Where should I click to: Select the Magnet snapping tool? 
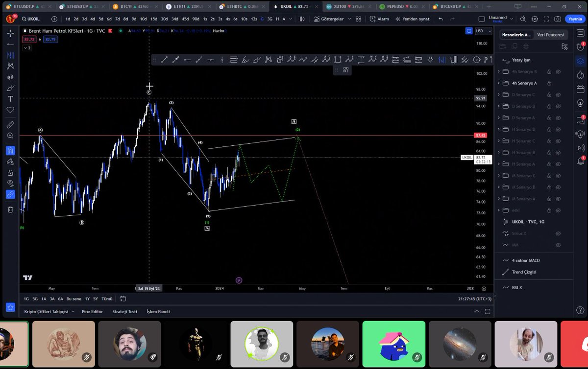coord(10,151)
